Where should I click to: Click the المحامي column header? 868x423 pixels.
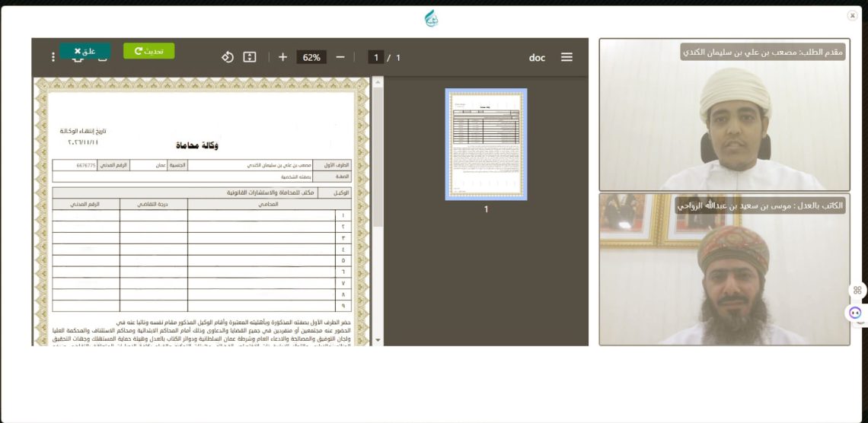tap(269, 204)
